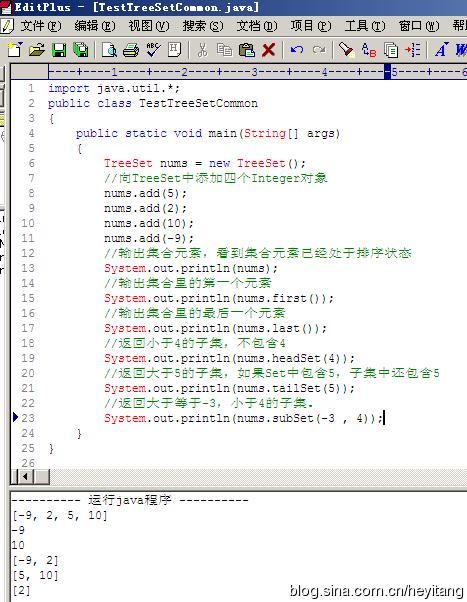Save the file with the floppy disk icon

click(59, 50)
